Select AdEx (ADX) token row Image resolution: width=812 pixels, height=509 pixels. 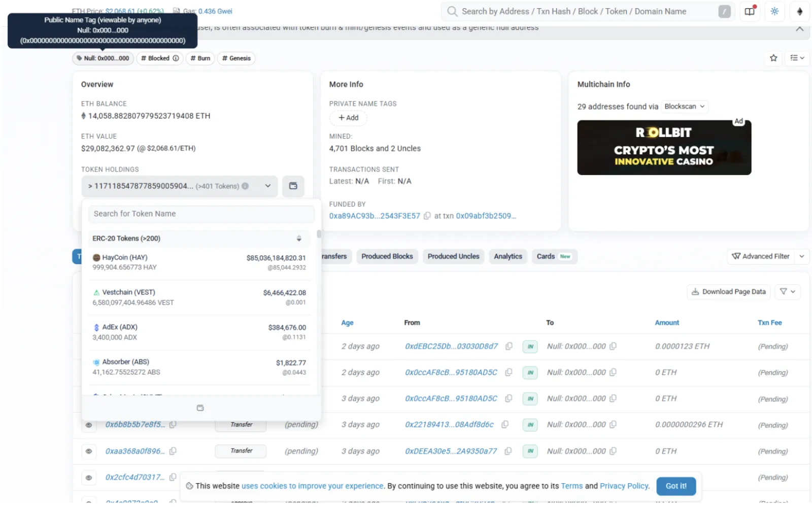pyautogui.click(x=199, y=333)
